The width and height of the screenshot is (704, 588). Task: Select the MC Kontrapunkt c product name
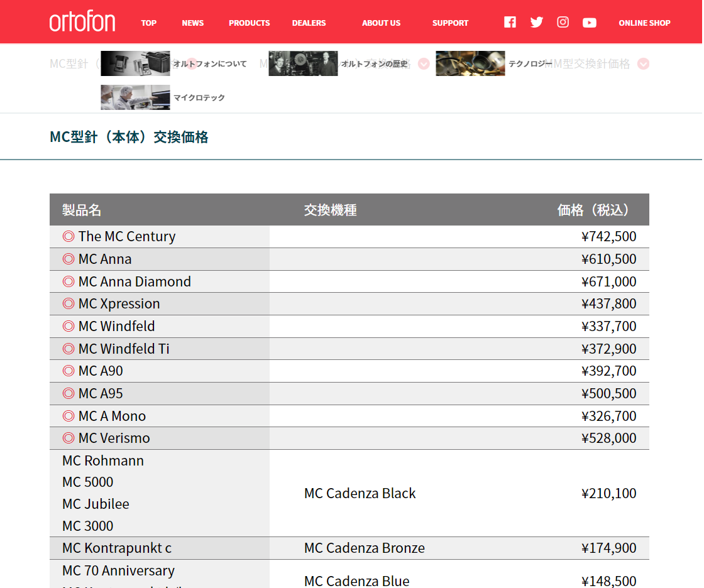click(117, 548)
